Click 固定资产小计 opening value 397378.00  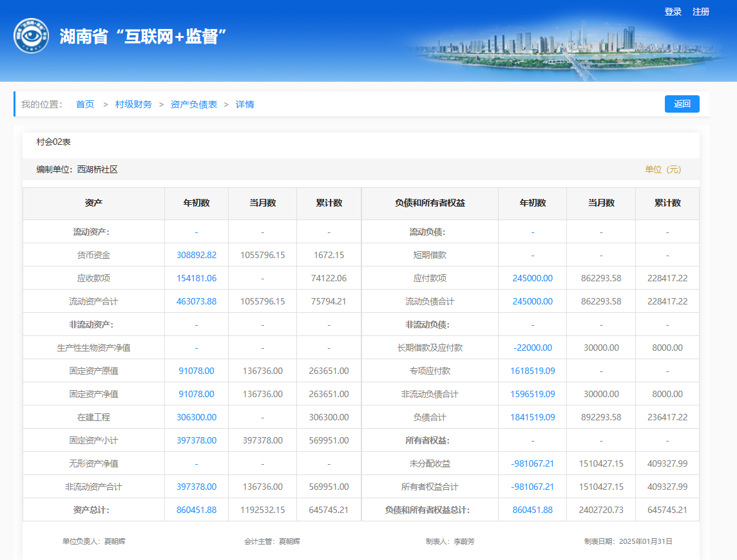196,440
